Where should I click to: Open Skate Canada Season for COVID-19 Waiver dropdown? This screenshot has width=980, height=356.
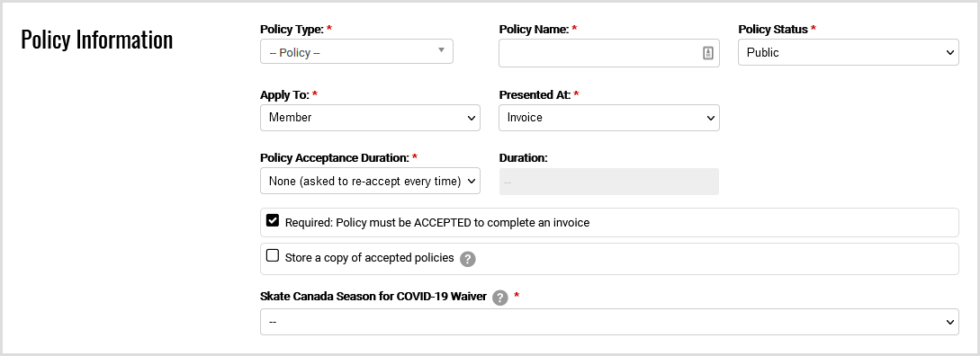coord(609,322)
